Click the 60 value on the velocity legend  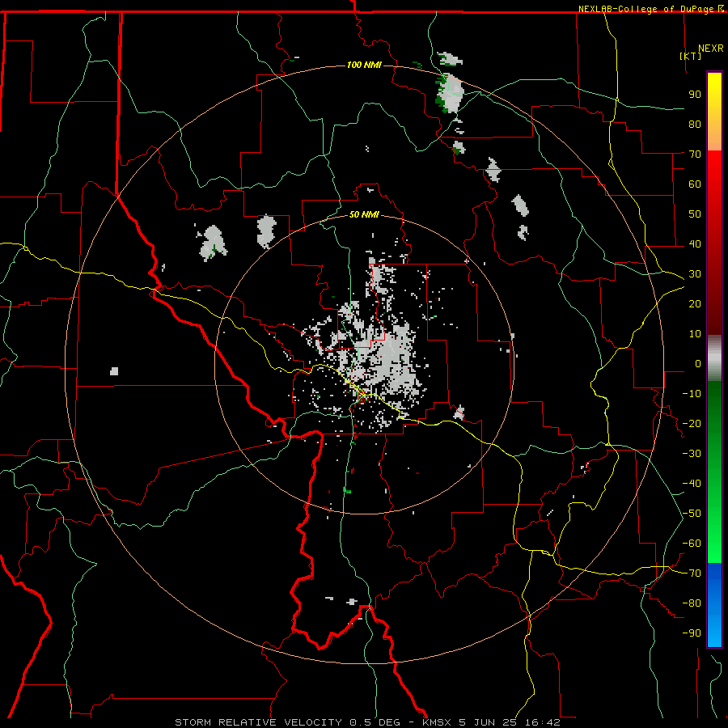(695, 184)
